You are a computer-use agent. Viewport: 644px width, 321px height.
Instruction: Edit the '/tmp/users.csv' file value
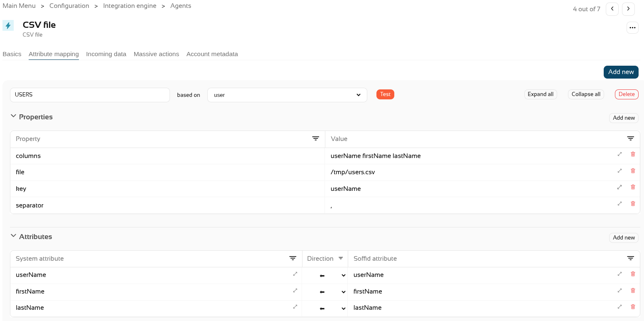[x=353, y=172]
